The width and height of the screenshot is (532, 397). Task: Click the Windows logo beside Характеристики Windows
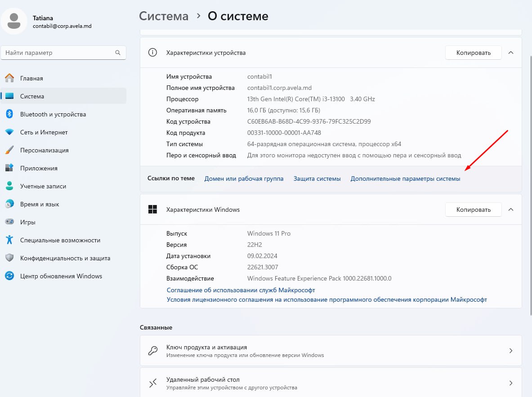(x=153, y=210)
